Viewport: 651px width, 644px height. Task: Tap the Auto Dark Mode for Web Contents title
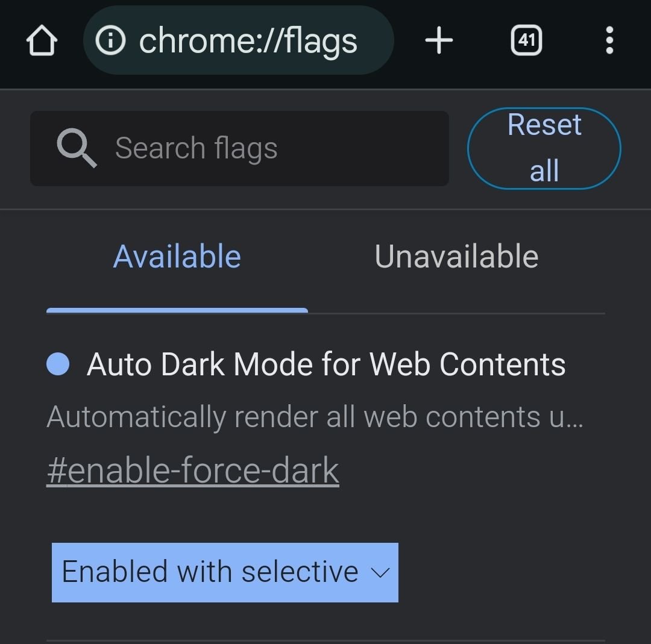point(327,363)
